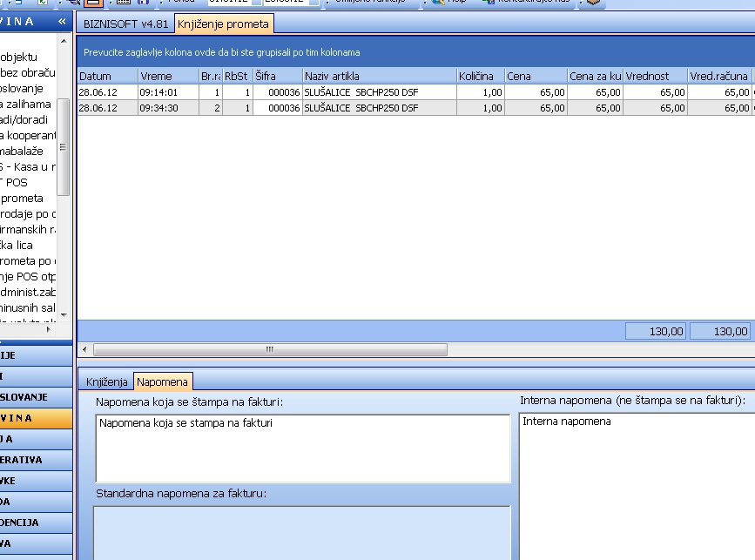This screenshot has width=755, height=560.
Task: Sort the grid by Količina column
Action: click(x=481, y=77)
